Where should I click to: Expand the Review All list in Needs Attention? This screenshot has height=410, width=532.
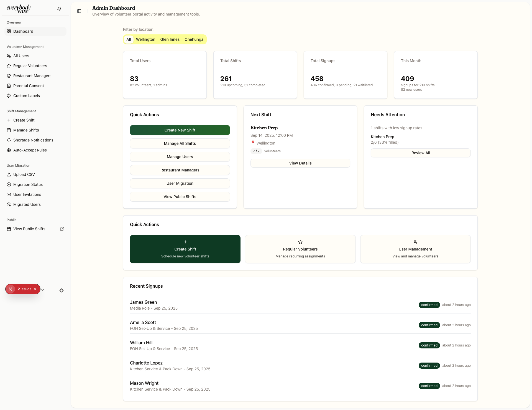pos(420,153)
